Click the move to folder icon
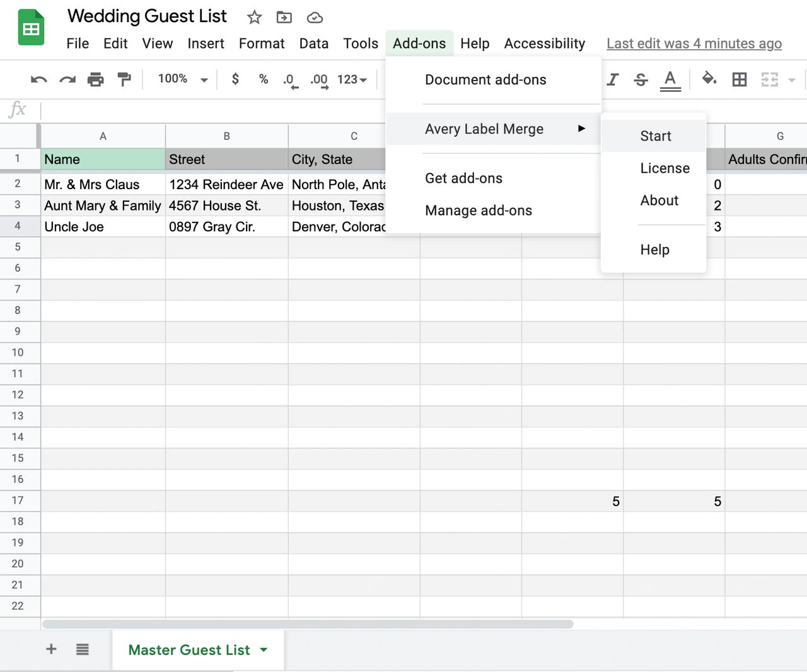 (x=284, y=17)
